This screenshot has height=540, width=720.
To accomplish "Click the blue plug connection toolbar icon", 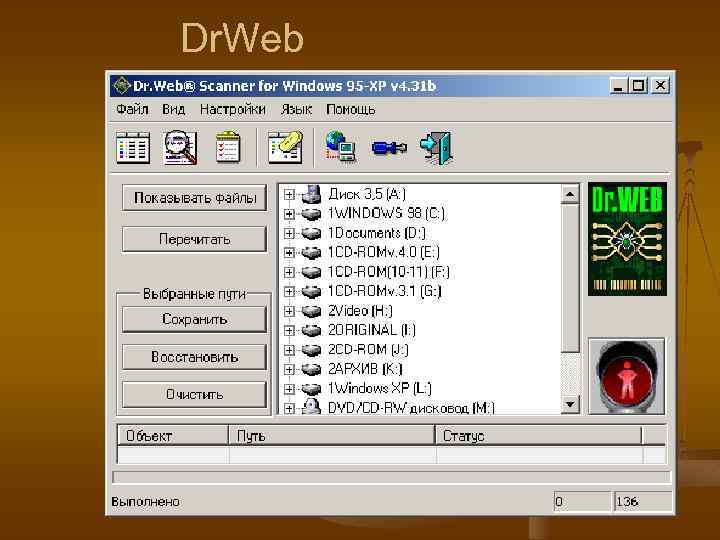I will [389, 148].
